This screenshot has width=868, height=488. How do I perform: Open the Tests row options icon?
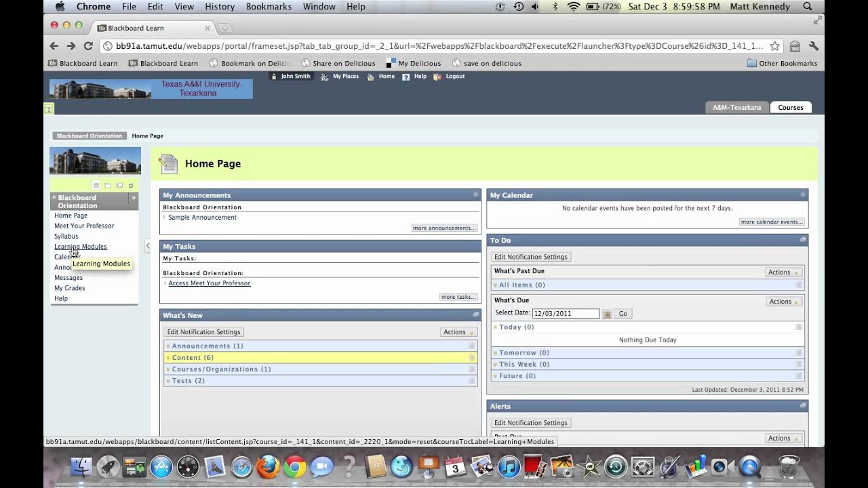472,381
